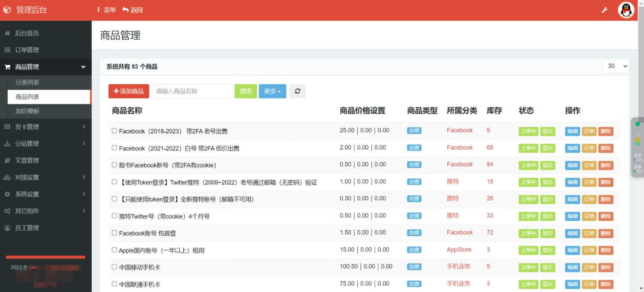Click the refresh icon button beside 更多

pos(297,91)
